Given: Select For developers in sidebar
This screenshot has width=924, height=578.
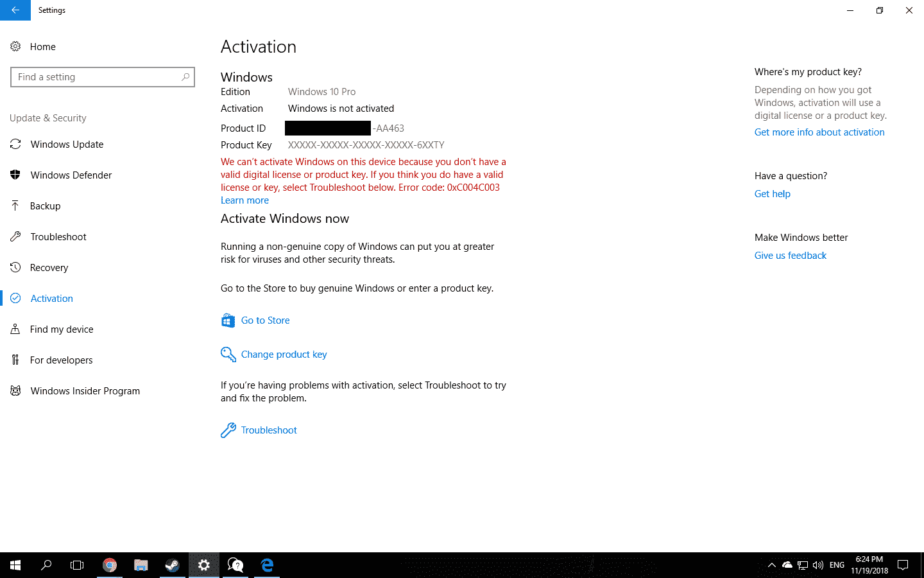Looking at the screenshot, I should pos(62,360).
